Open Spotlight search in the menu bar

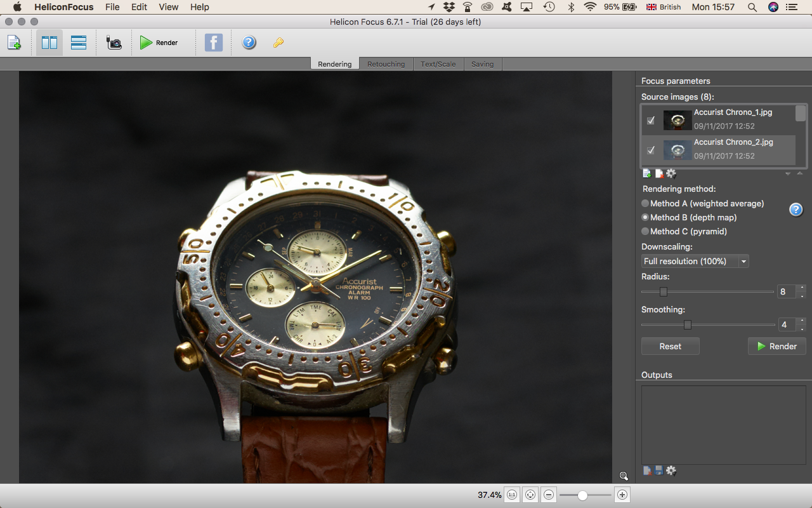(x=752, y=7)
